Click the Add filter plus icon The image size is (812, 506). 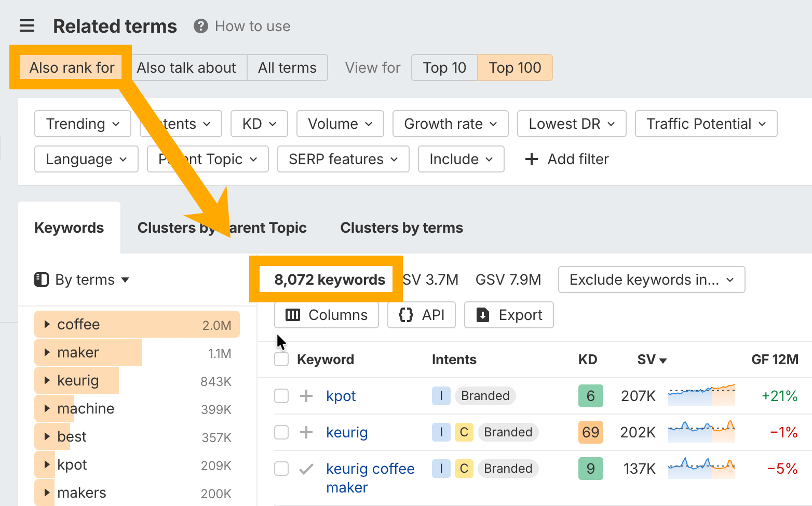[532, 159]
